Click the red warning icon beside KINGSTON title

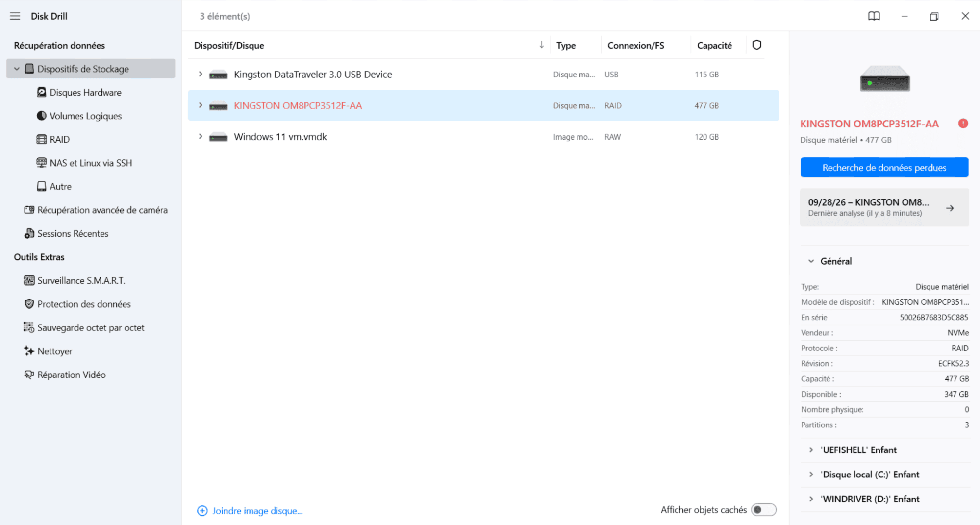[963, 124]
